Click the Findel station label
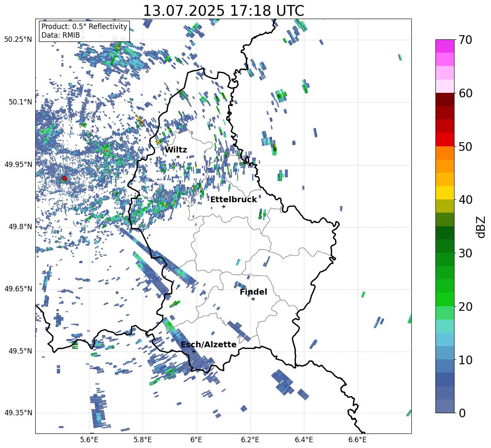This screenshot has height=448, width=491. click(253, 292)
